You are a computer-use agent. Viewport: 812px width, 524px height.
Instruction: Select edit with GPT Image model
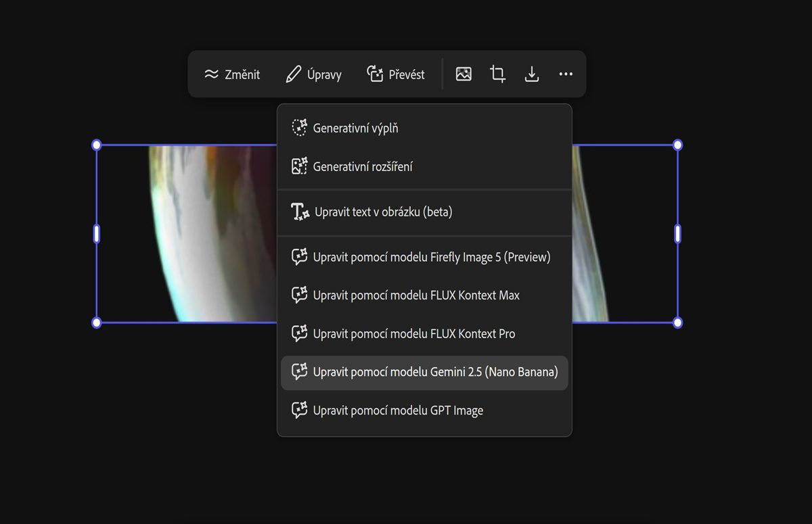coord(424,410)
